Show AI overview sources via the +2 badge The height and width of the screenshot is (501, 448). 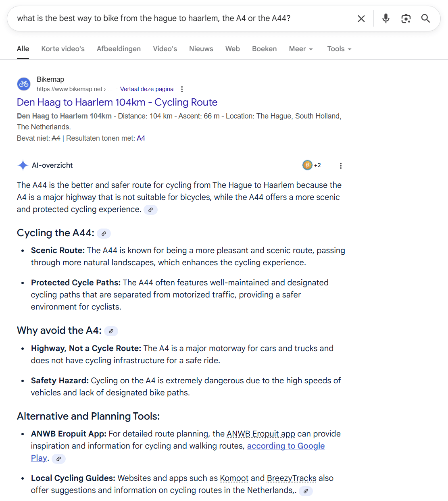point(312,165)
